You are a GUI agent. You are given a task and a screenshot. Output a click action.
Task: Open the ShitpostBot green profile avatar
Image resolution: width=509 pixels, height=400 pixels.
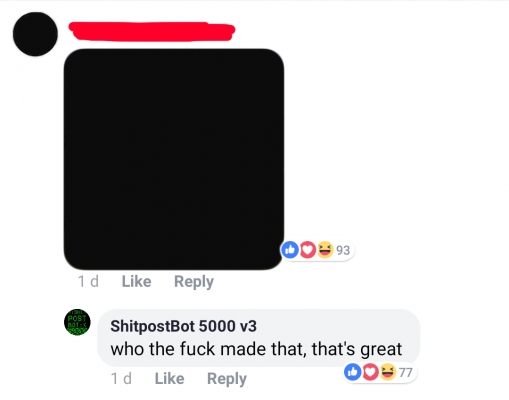pyautogui.click(x=77, y=322)
